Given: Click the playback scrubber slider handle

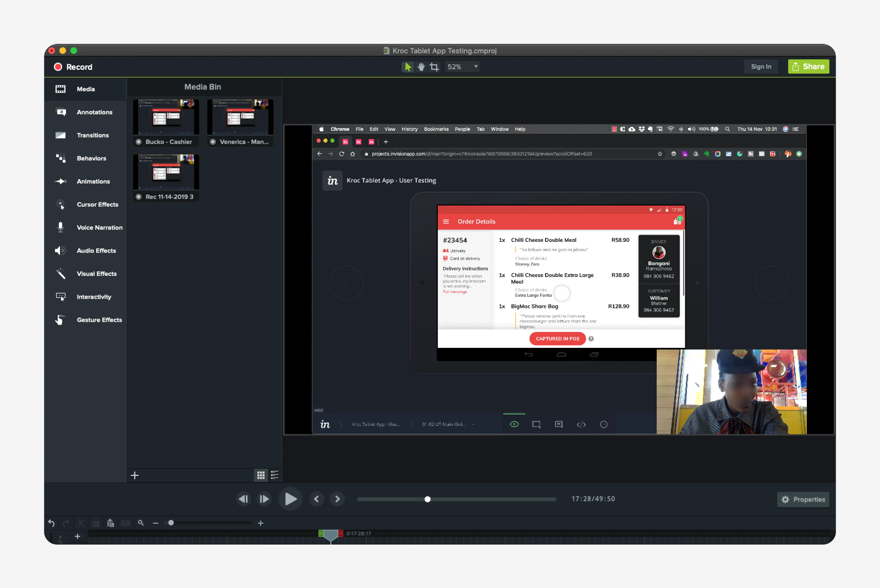Looking at the screenshot, I should (x=427, y=500).
